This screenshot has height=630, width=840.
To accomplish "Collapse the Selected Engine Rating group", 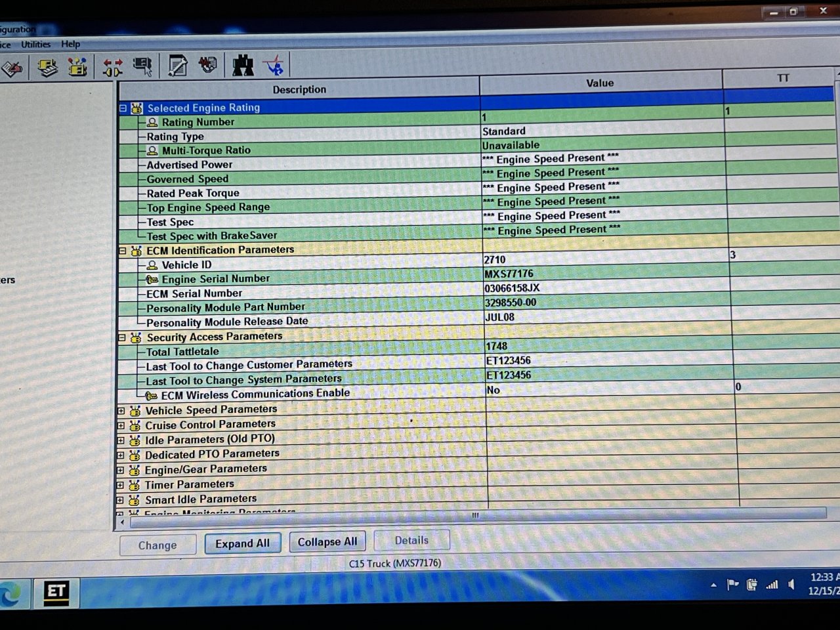I will (123, 108).
